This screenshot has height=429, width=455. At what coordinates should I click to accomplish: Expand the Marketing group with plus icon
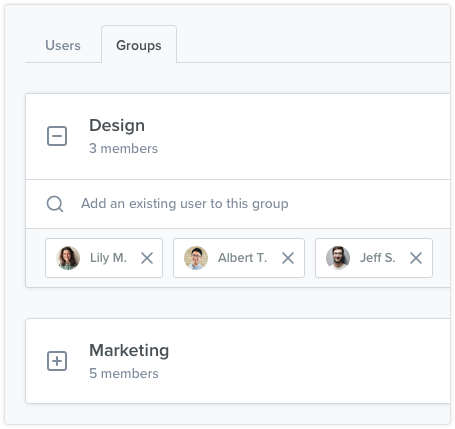[x=57, y=361]
